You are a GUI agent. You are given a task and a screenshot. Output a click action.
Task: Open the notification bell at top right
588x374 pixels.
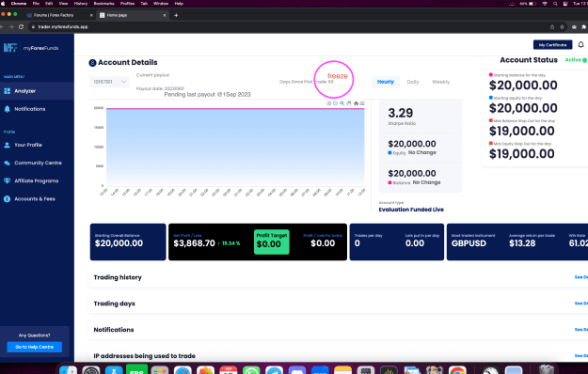[x=580, y=44]
